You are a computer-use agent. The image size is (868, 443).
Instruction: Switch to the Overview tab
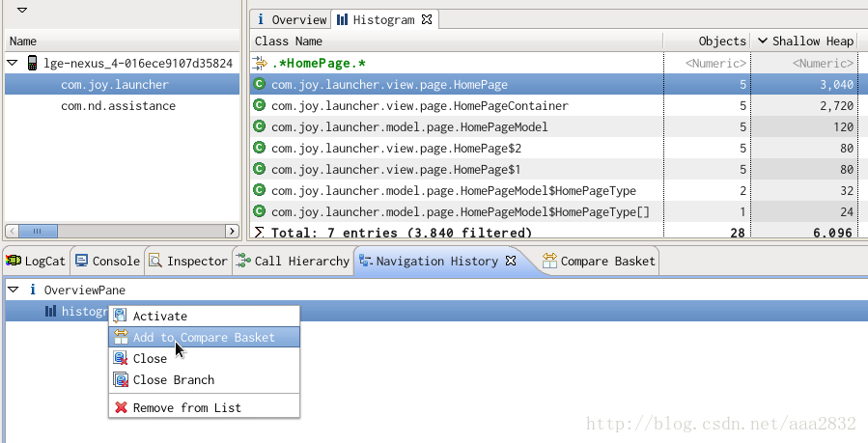click(x=292, y=20)
